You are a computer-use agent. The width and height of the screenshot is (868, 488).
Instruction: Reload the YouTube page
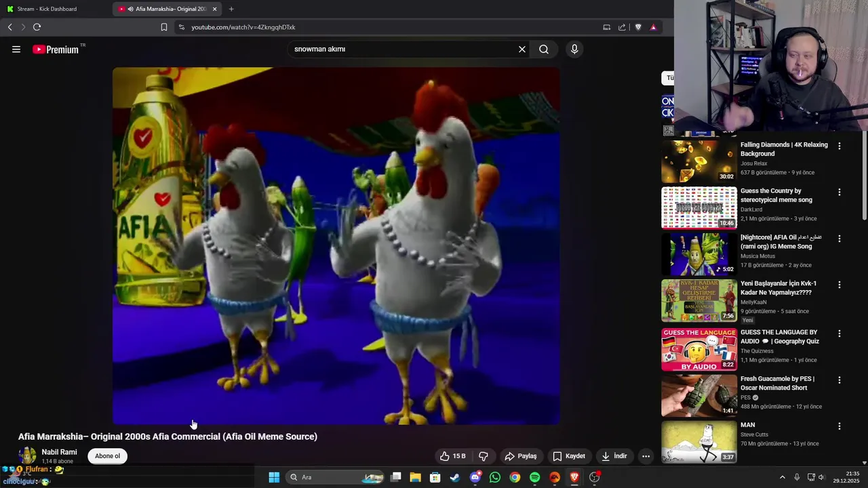37,27
